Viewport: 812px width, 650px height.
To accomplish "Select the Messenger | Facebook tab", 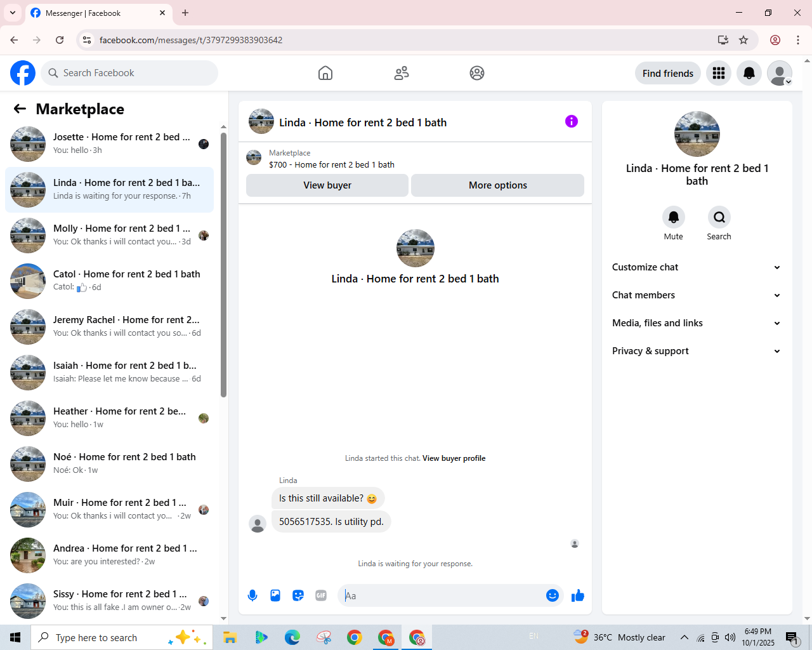I will click(x=98, y=13).
